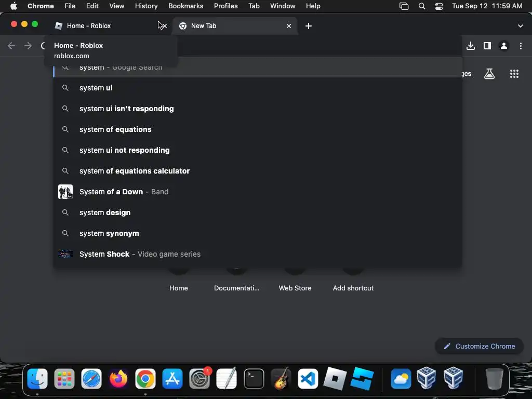Select the 'system ui' suggestion
The width and height of the screenshot is (532, 399).
[x=258, y=88]
